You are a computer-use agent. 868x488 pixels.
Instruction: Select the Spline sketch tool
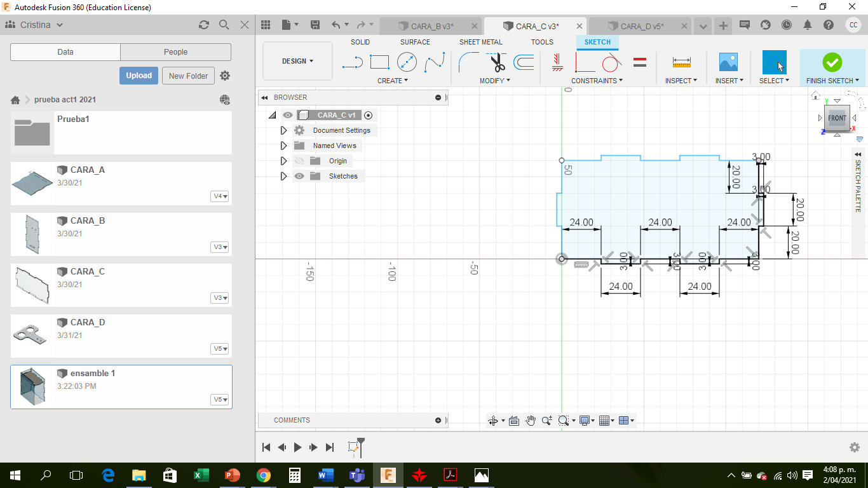coord(435,62)
